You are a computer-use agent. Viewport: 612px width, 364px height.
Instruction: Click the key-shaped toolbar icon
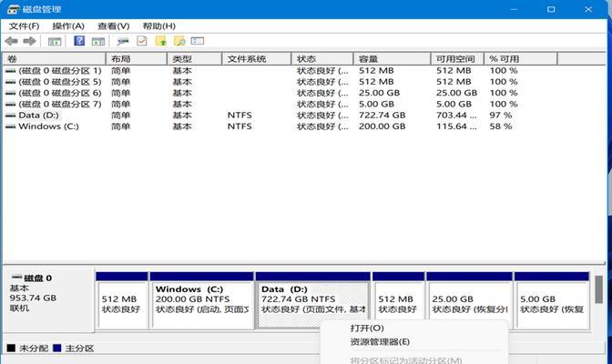coord(123,41)
